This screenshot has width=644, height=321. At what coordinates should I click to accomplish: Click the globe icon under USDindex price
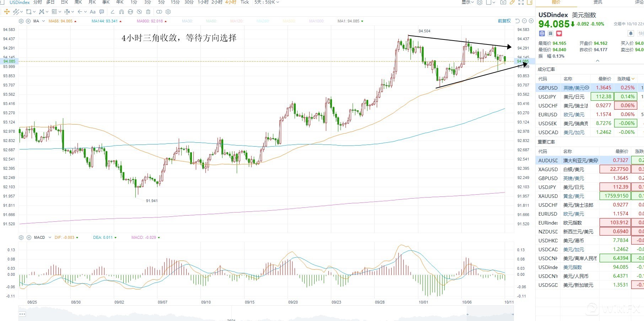[x=542, y=33]
